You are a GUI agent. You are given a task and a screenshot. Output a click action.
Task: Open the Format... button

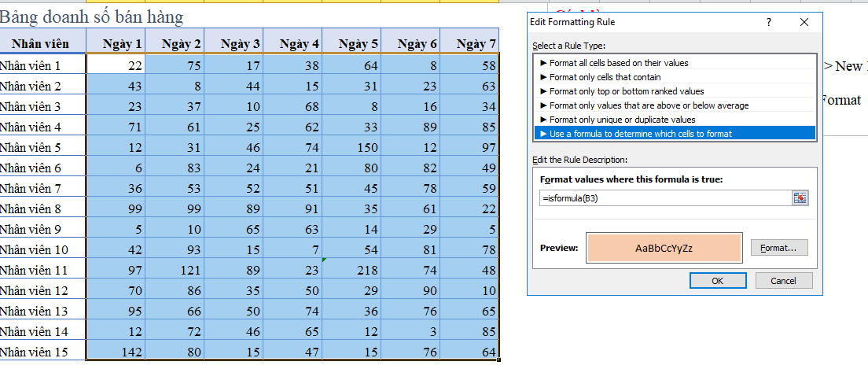779,248
